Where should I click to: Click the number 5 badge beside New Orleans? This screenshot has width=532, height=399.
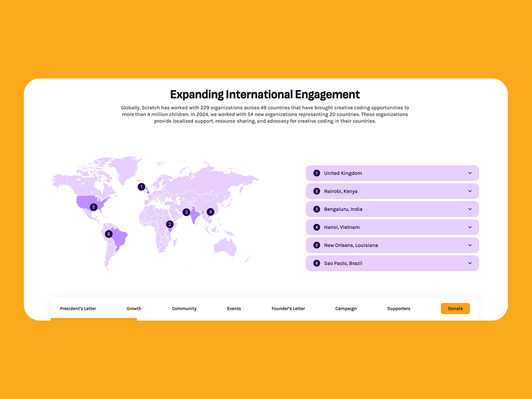click(317, 245)
